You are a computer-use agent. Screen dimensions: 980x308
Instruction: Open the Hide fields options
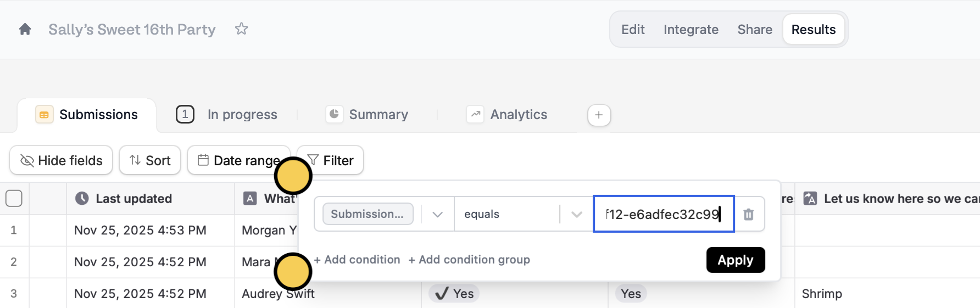click(x=61, y=160)
